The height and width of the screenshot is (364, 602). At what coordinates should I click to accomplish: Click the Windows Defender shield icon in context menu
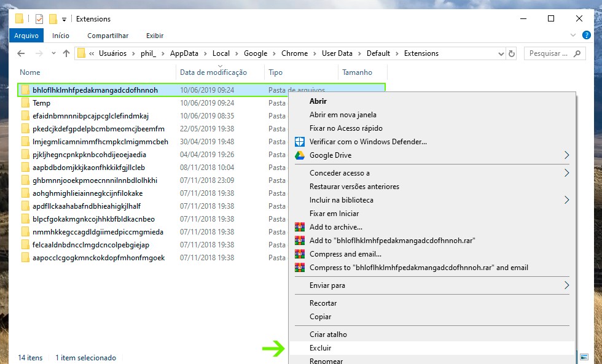tap(300, 142)
